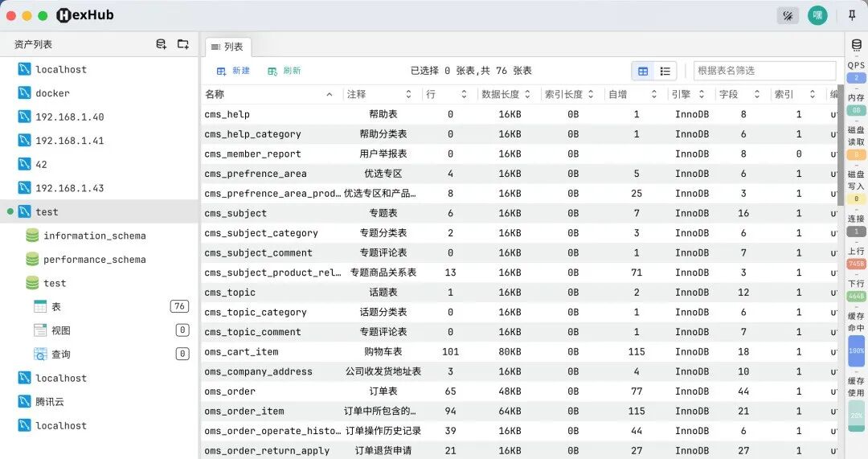Viewport: 868px width, 459px height.
Task: Click the 表 tables node icon
Action: point(40,306)
